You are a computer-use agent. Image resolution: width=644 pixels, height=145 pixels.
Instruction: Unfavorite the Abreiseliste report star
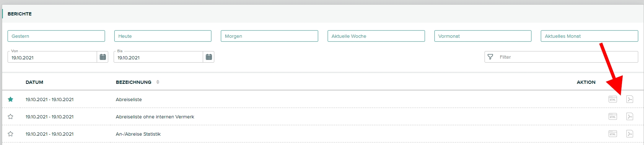[x=10, y=99]
